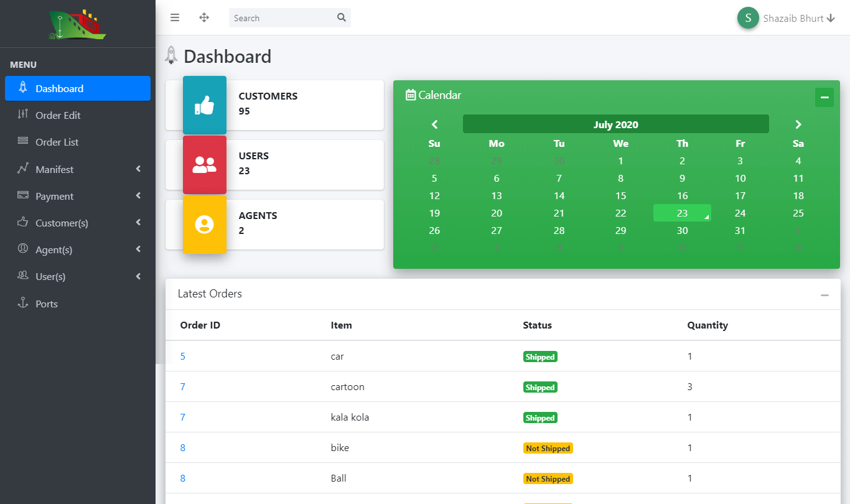Click the Shipped badge for kala kola
This screenshot has height=504, width=850.
click(540, 418)
